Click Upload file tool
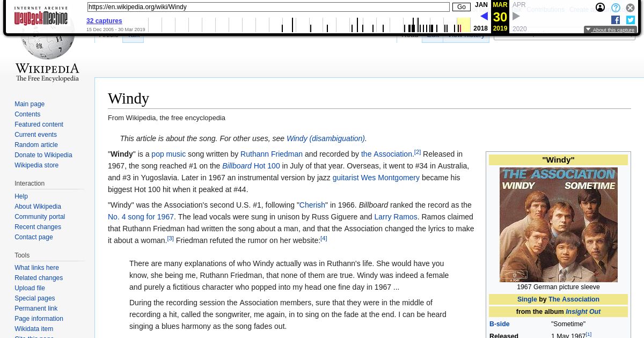The width and height of the screenshot is (644, 338). point(30,288)
